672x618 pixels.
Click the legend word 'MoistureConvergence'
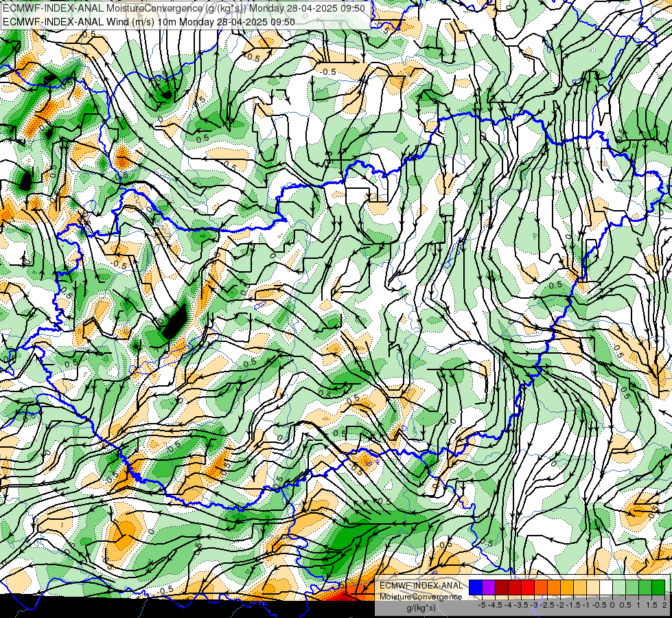[421, 597]
